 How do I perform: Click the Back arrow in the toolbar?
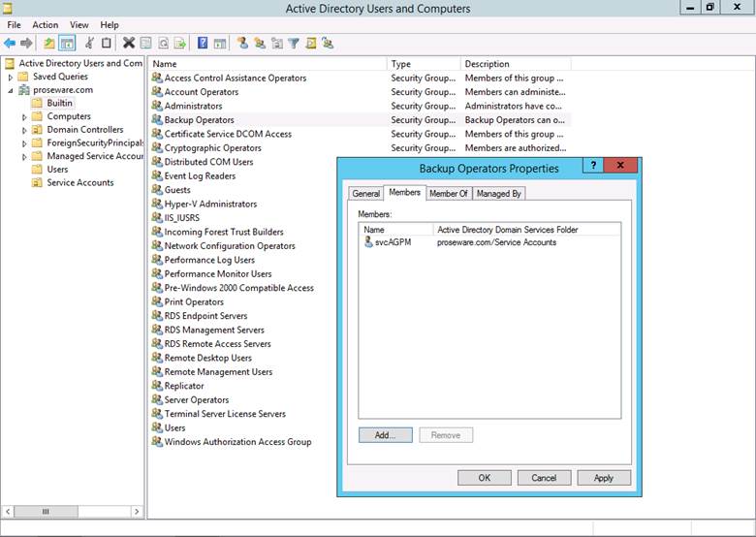pyautogui.click(x=10, y=43)
